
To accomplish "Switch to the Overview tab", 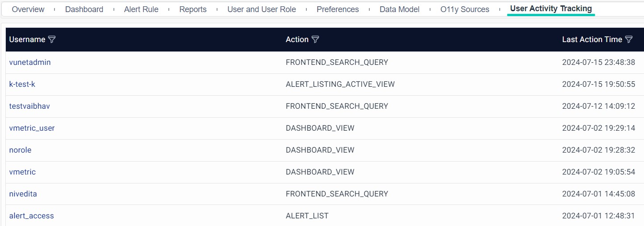I will pyautogui.click(x=28, y=9).
